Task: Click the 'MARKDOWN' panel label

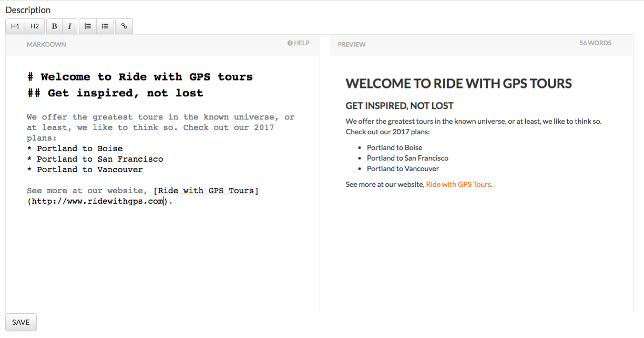Action: click(x=46, y=45)
